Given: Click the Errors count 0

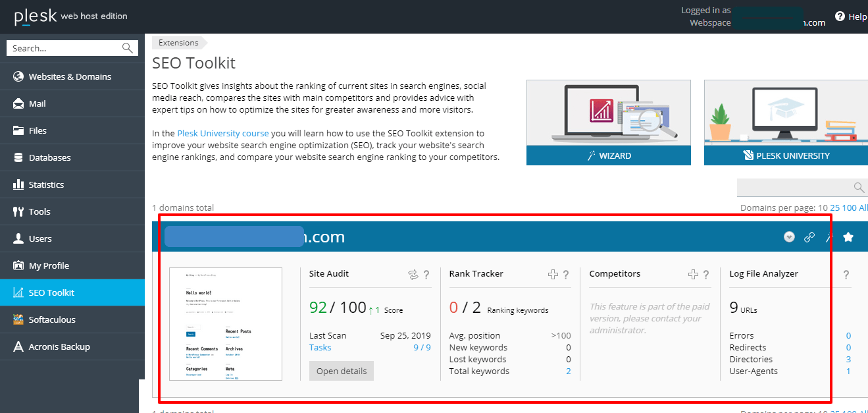Looking at the screenshot, I should [x=848, y=335].
